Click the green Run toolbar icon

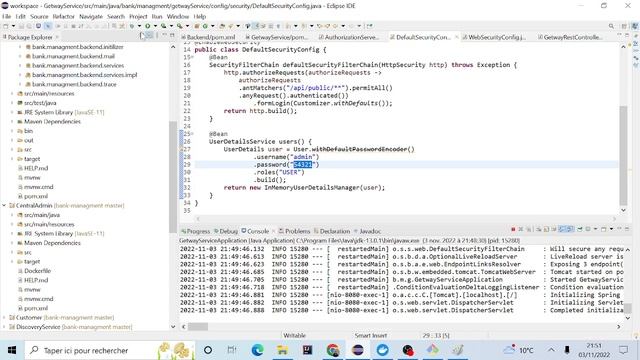[x=148, y=26]
